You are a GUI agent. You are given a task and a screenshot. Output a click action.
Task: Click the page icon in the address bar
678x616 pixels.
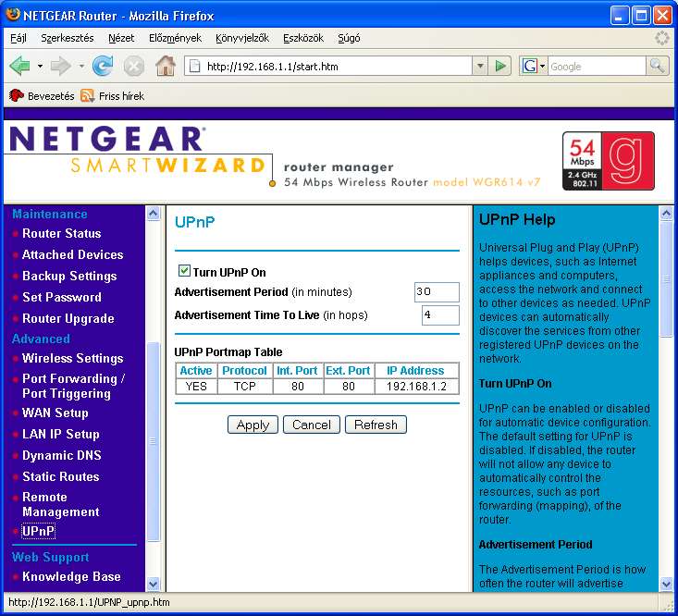click(x=195, y=67)
